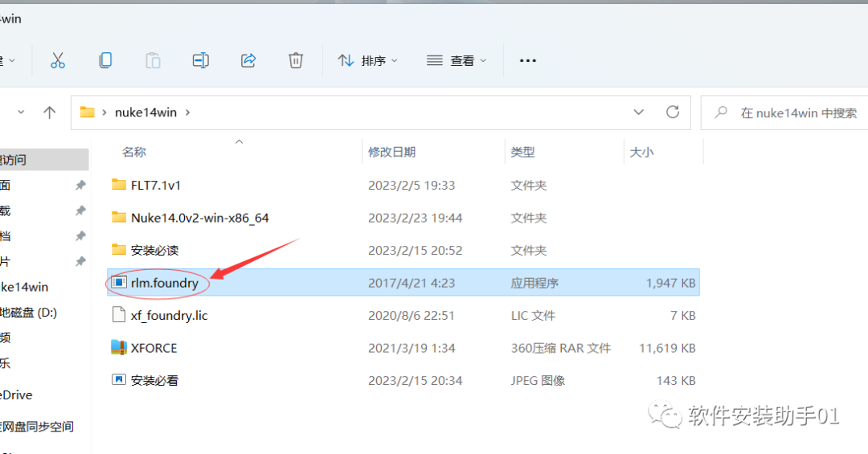Screen dimensions: 868x454
Task: Click the FLT7.1v1 folder icon
Action: pos(118,184)
